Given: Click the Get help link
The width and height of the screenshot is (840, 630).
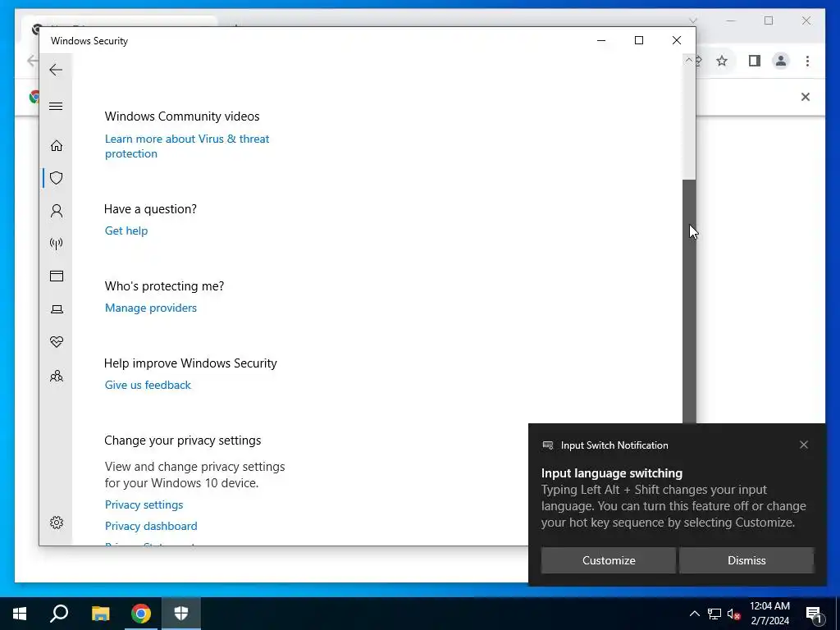Looking at the screenshot, I should [x=126, y=231].
